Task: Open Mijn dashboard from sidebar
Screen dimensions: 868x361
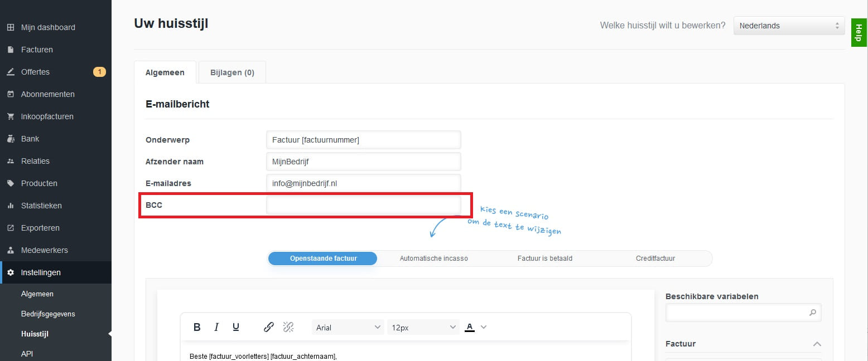Action: coord(48,27)
